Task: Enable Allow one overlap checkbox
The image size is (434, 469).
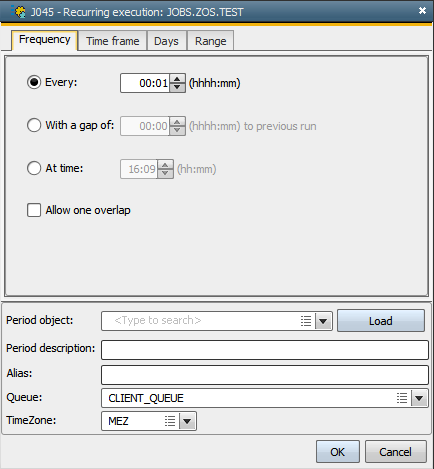Action: point(34,210)
